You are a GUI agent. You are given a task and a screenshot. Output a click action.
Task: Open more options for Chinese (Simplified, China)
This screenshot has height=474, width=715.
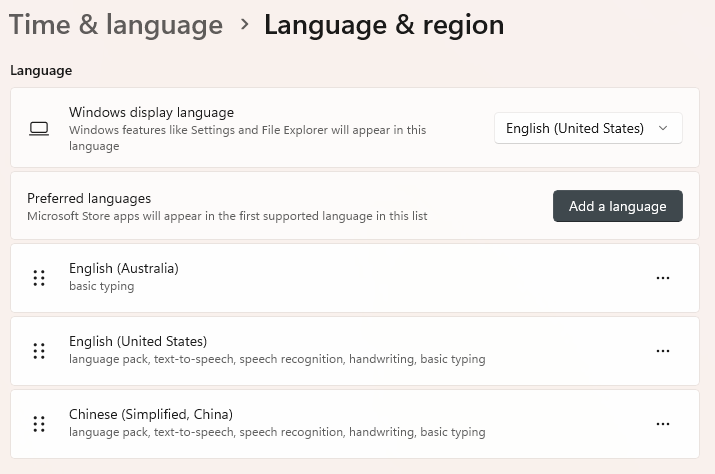(x=662, y=424)
